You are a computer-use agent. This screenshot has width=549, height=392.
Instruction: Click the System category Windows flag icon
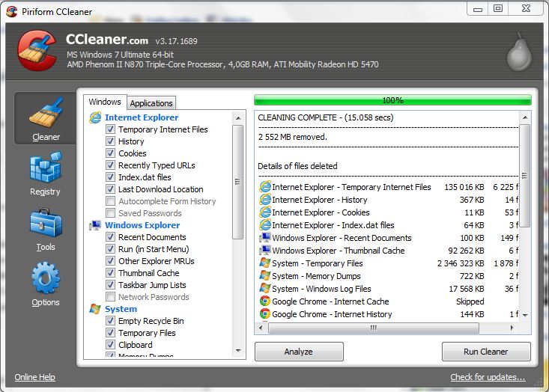click(95, 309)
